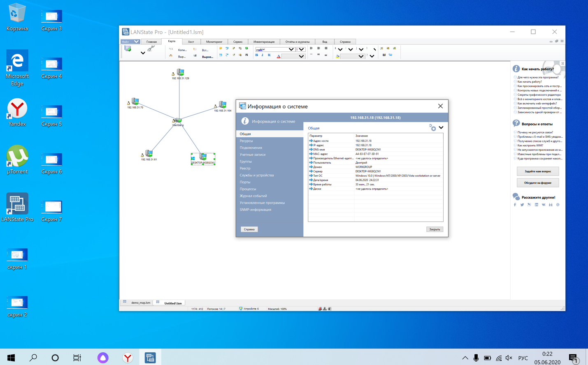The image size is (588, 365).
Task: Open the Секреты графического редактора link
Action: pos(539,95)
